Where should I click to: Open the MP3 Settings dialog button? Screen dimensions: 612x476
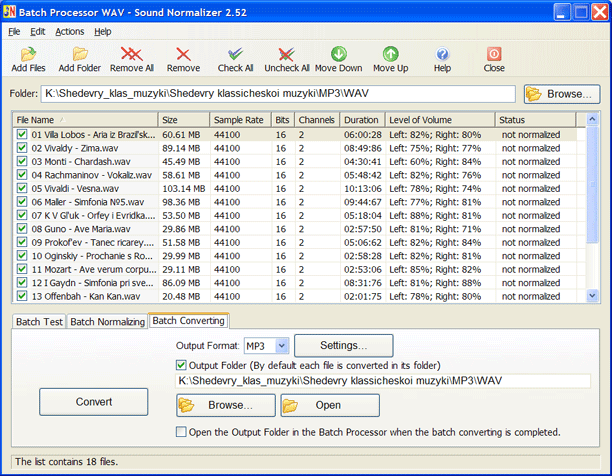[343, 345]
